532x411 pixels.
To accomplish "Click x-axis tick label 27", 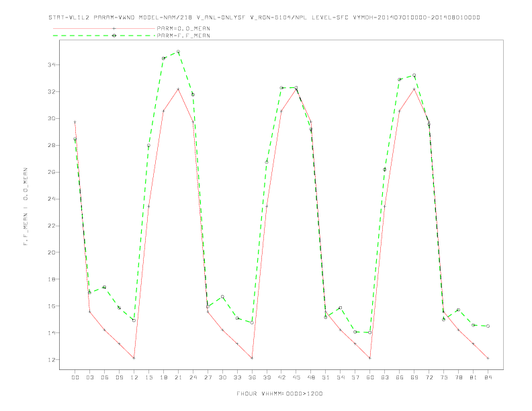I will click(208, 377).
